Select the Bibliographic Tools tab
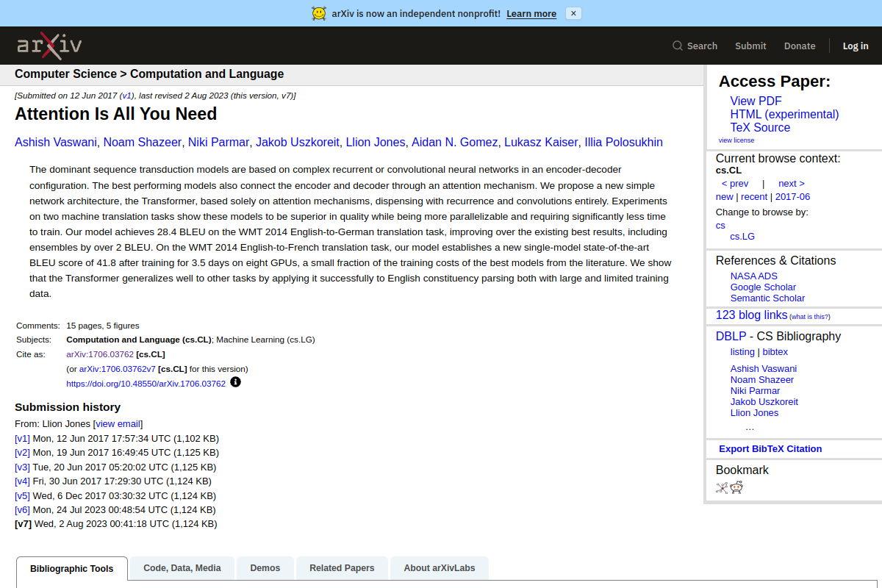Viewport: 882px width, 588px height. point(72,568)
